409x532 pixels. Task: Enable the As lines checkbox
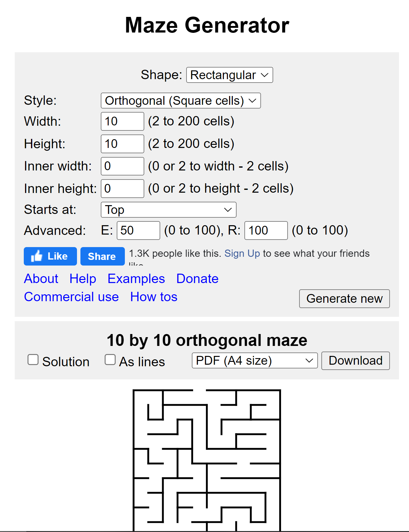110,360
